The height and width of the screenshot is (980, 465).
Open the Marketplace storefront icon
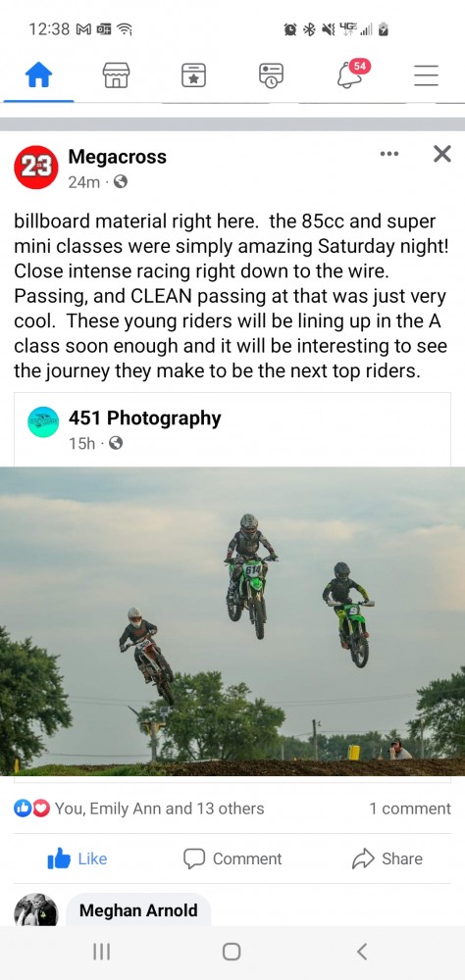coord(116,75)
